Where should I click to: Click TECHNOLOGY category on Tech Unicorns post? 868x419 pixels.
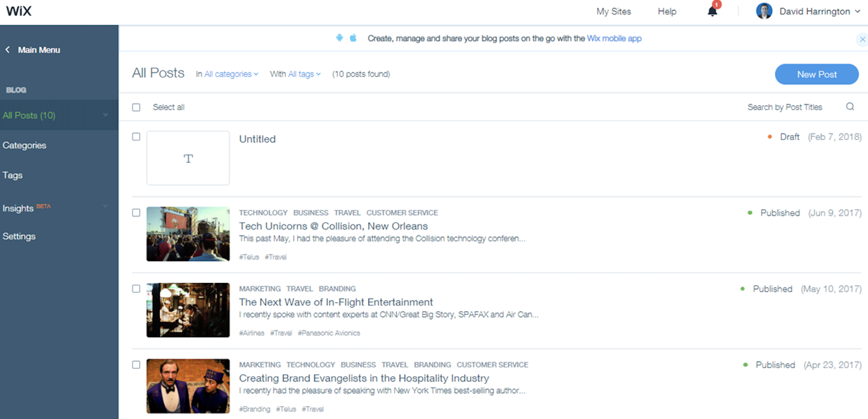coord(263,213)
